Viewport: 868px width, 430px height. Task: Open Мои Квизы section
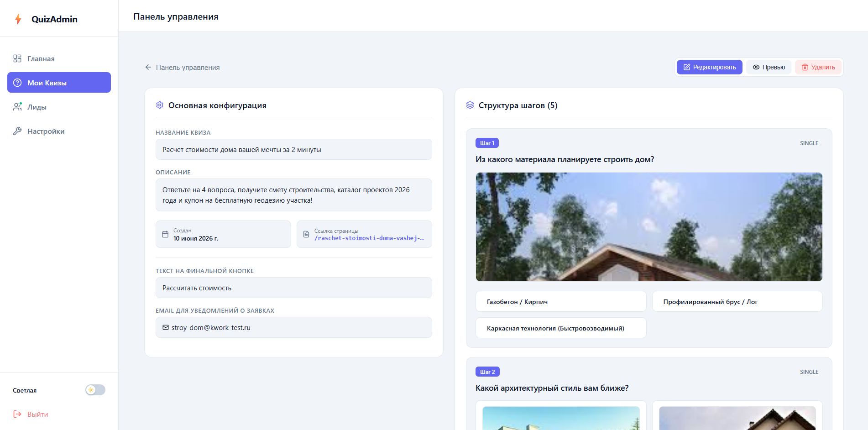click(59, 83)
